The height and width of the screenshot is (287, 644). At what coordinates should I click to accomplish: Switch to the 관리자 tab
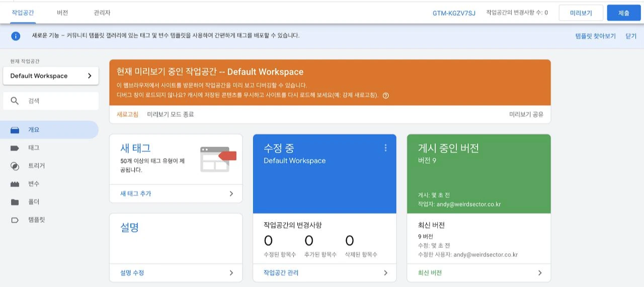(102, 13)
